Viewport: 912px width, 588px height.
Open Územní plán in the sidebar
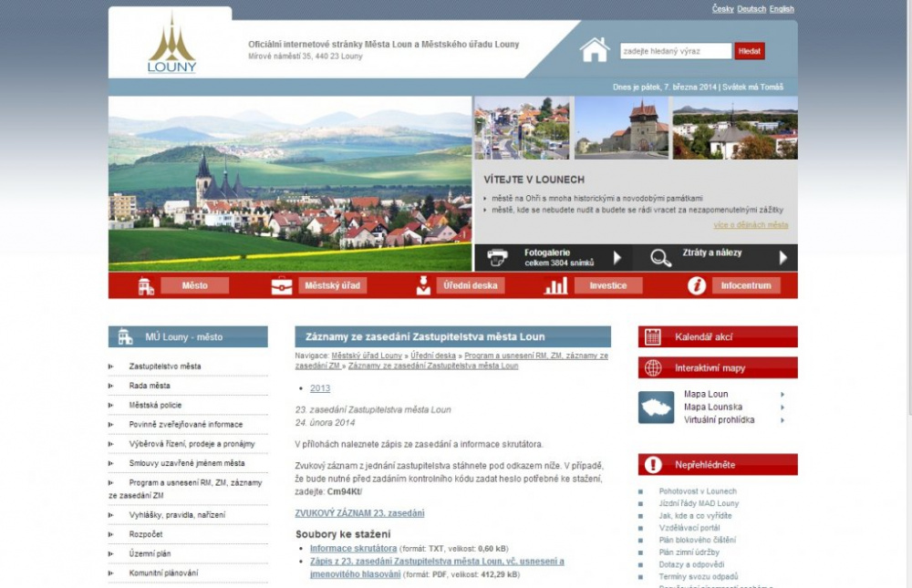point(150,553)
